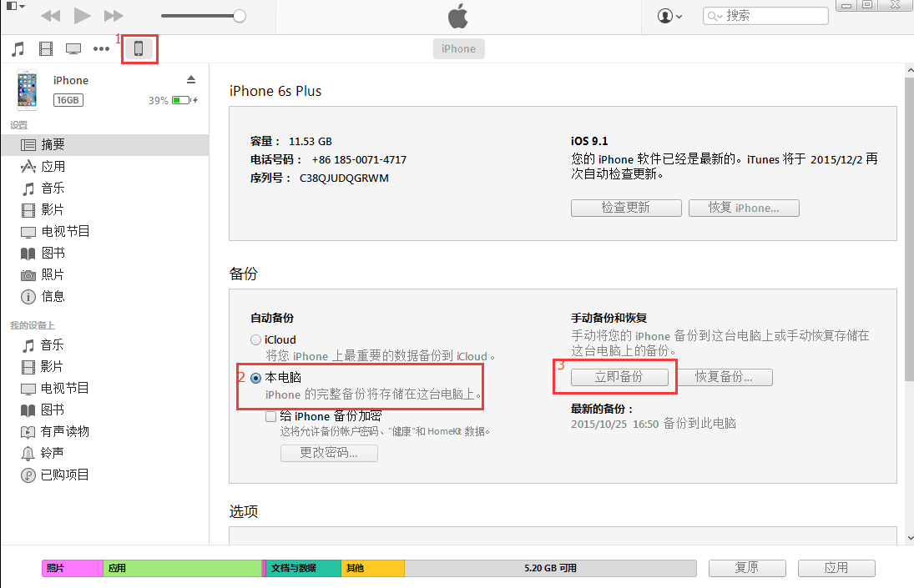Screen dimensions: 914x588
Task: Open the Movies library film icon
Action: pyautogui.click(x=46, y=49)
